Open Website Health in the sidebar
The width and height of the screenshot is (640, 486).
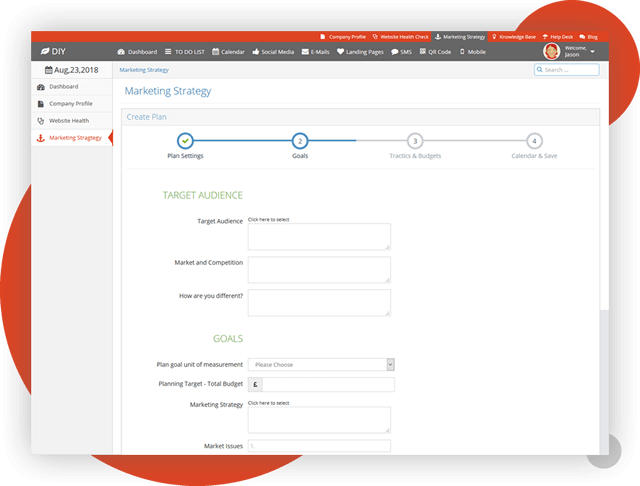click(70, 120)
